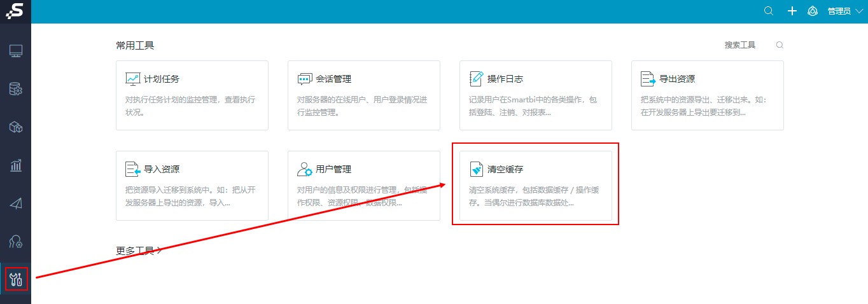
Task: Open the database connection sidebar icon
Action: (16, 90)
